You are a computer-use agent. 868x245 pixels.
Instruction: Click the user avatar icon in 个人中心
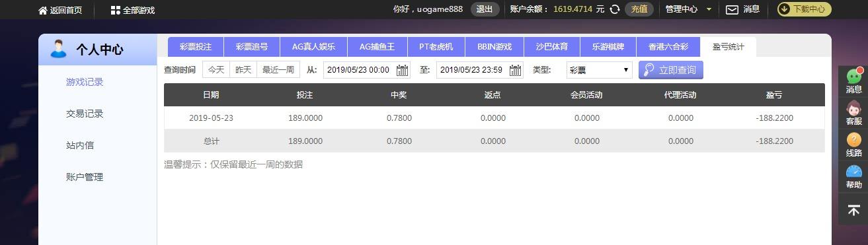(x=59, y=49)
